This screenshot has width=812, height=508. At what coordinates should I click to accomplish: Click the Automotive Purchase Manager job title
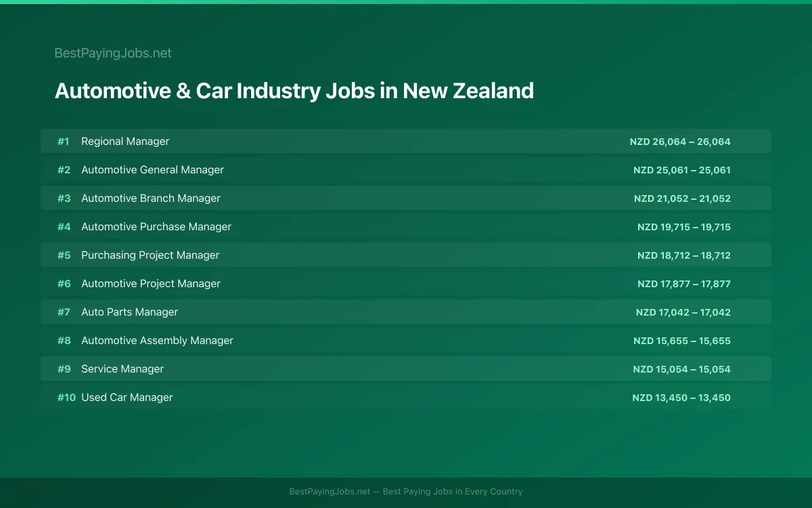pos(156,227)
